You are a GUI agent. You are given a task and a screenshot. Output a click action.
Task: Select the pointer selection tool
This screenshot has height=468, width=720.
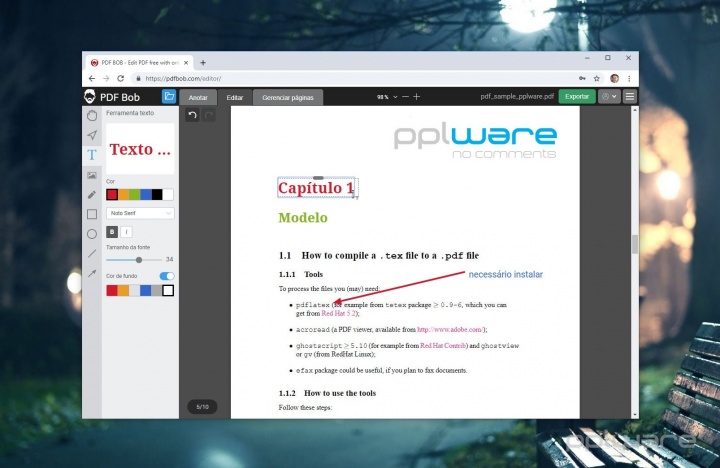(92, 135)
